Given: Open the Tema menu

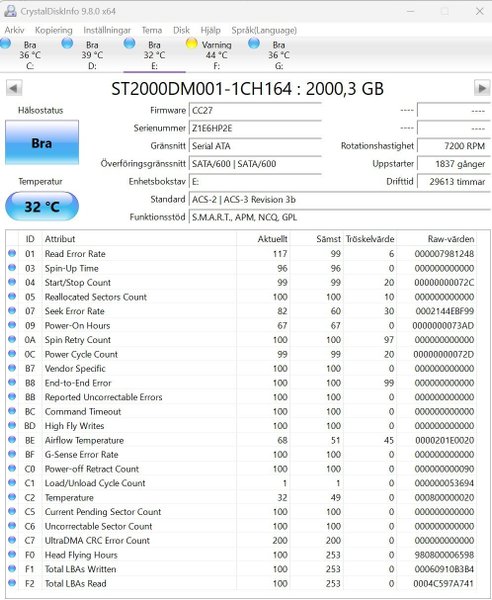Looking at the screenshot, I should point(152,30).
